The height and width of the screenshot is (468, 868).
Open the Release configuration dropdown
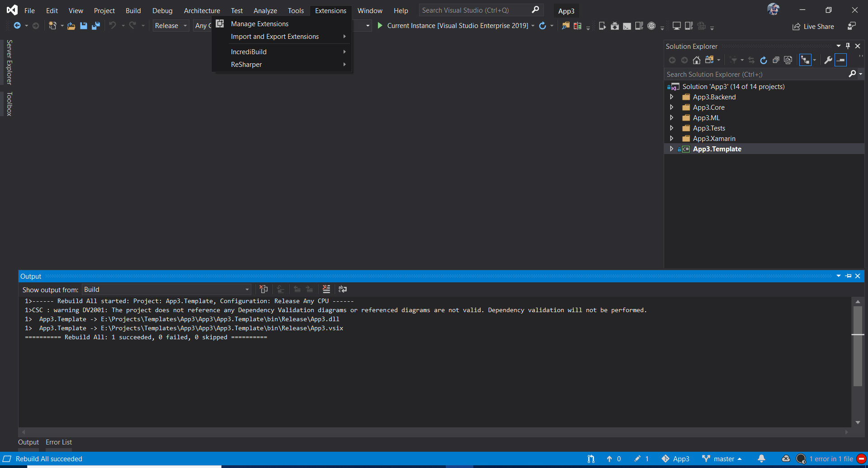(170, 26)
